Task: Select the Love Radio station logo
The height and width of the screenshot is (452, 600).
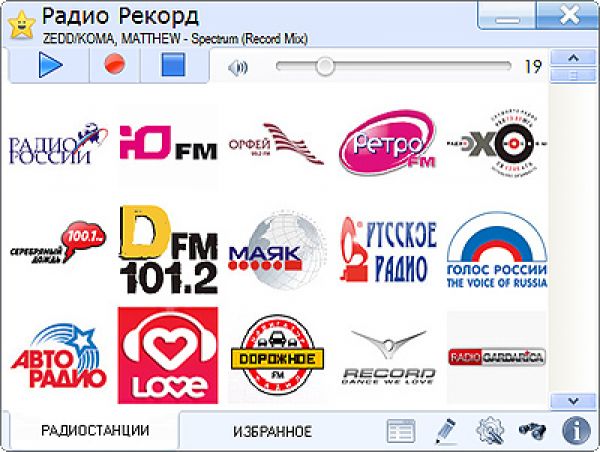Action: (x=168, y=355)
